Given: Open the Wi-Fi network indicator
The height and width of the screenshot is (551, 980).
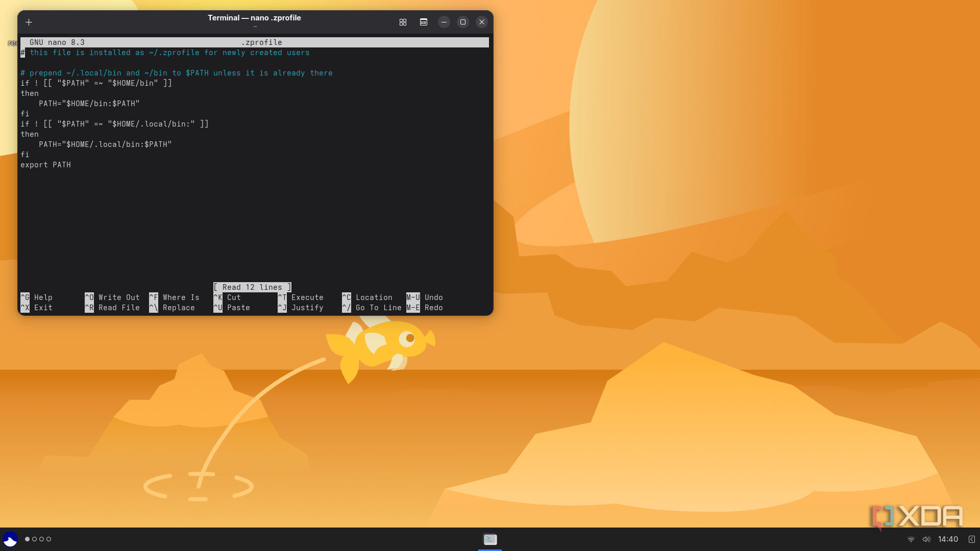Looking at the screenshot, I should point(911,539).
